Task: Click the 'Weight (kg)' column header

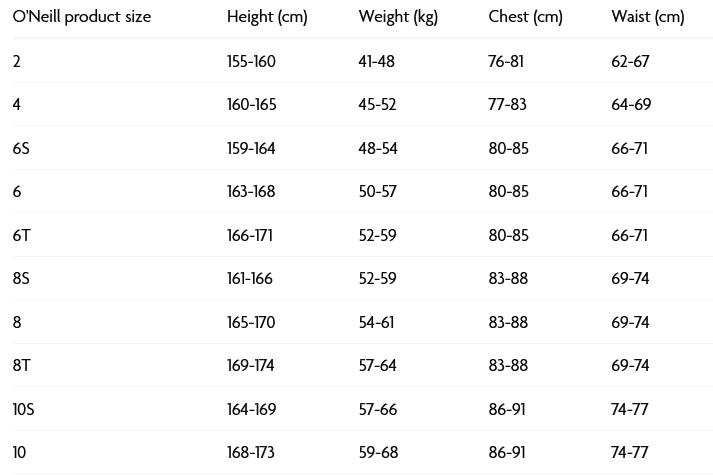Action: pos(398,17)
